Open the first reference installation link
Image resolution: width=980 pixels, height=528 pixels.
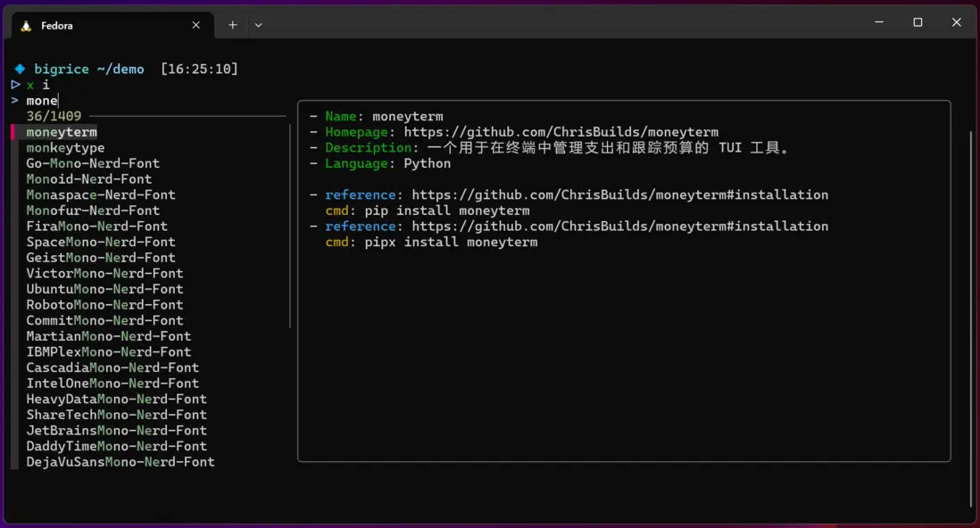pos(619,195)
